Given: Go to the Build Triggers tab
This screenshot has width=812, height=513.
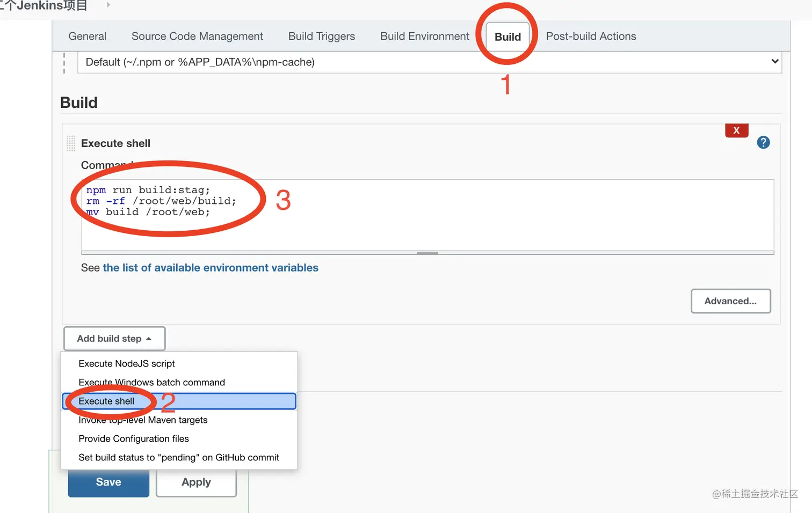Looking at the screenshot, I should click(322, 36).
